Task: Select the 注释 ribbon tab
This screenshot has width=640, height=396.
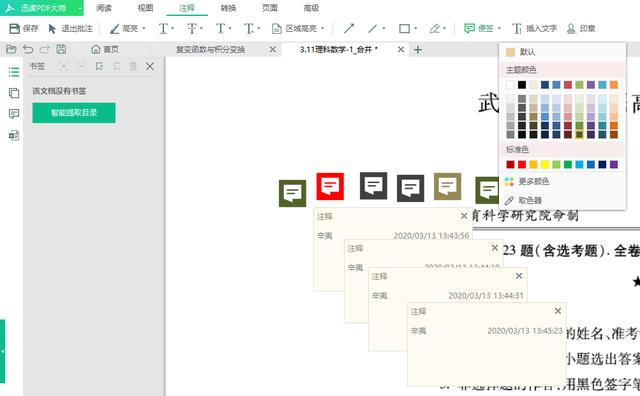Action: (187, 8)
